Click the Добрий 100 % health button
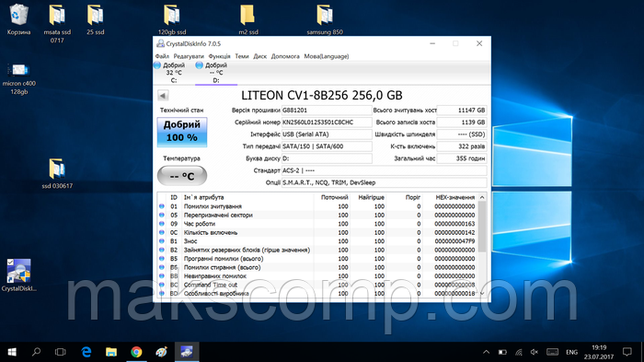644x362 pixels. coord(182,132)
